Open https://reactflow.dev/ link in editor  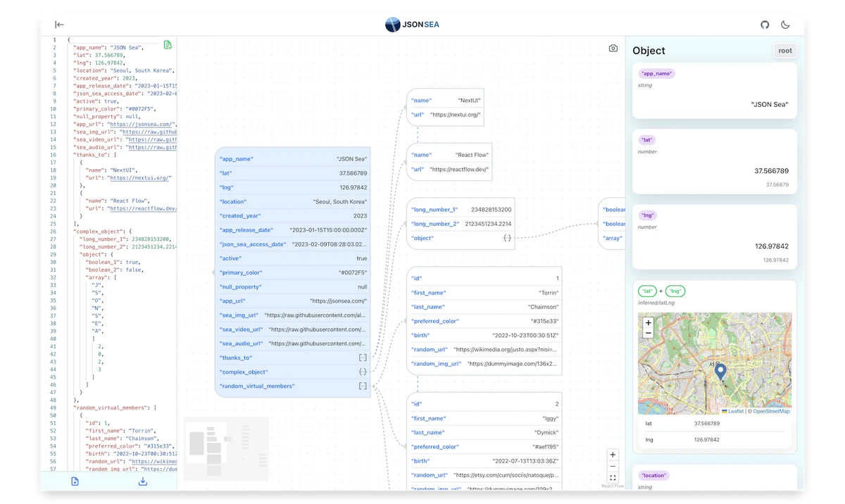[144, 208]
